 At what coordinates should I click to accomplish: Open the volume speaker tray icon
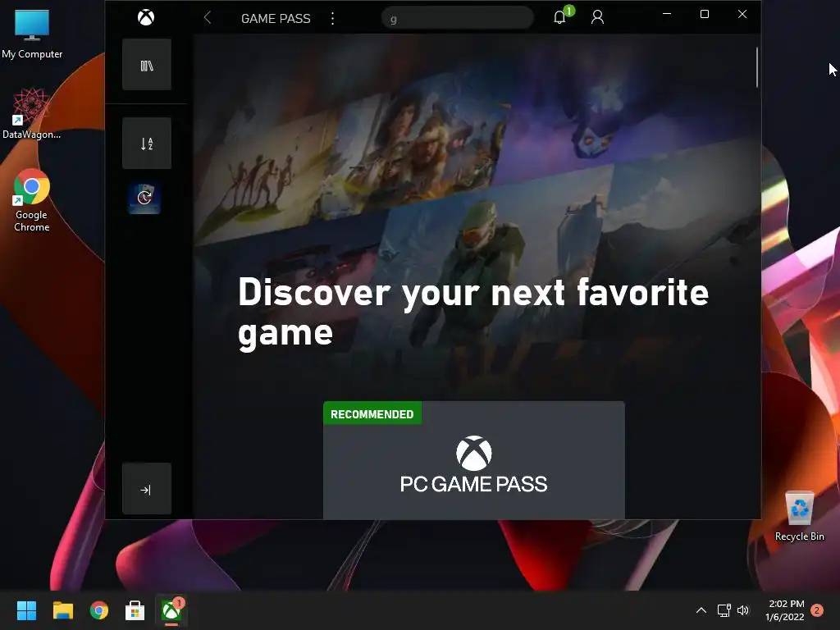[x=743, y=610]
